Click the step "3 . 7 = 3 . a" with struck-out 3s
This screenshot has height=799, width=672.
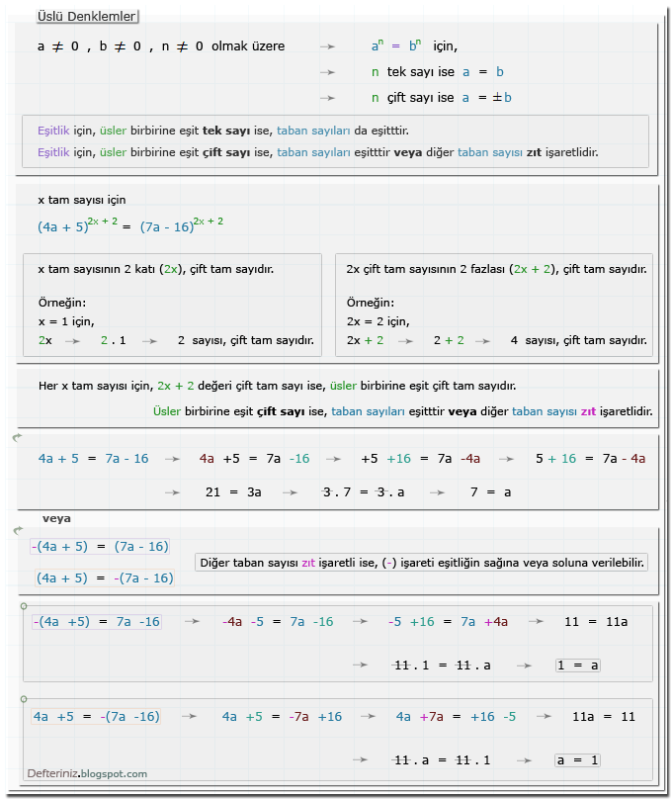coord(364,492)
